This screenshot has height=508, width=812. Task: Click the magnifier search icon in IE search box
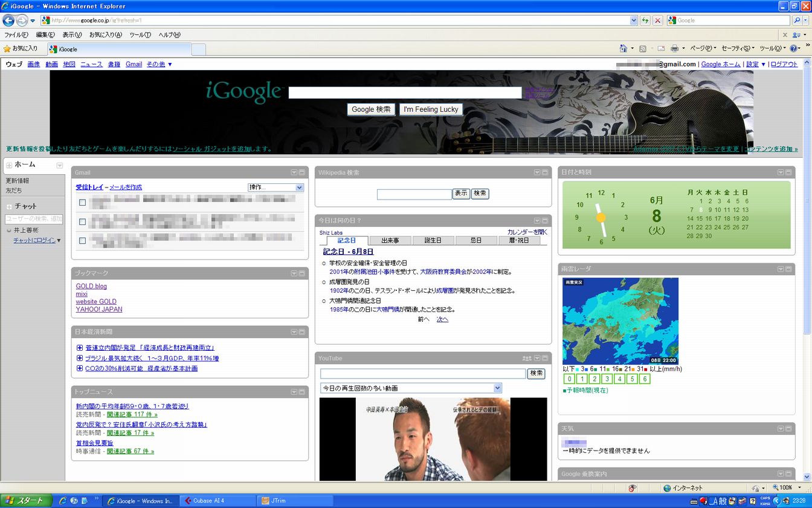[x=796, y=21]
